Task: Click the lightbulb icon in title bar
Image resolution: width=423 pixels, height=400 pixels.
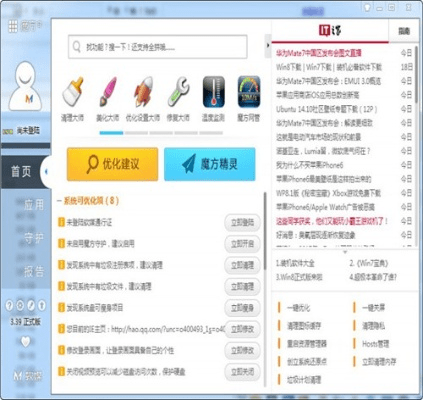Action: coord(367,7)
